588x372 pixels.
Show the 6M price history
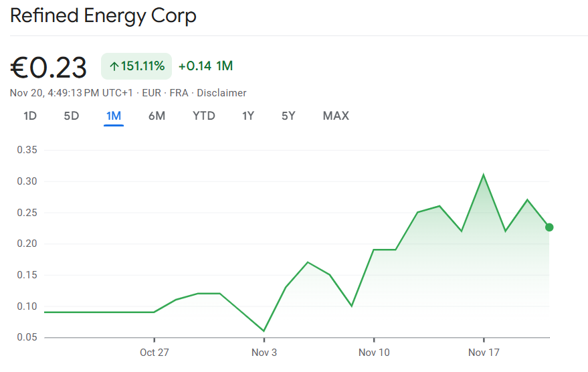click(157, 116)
